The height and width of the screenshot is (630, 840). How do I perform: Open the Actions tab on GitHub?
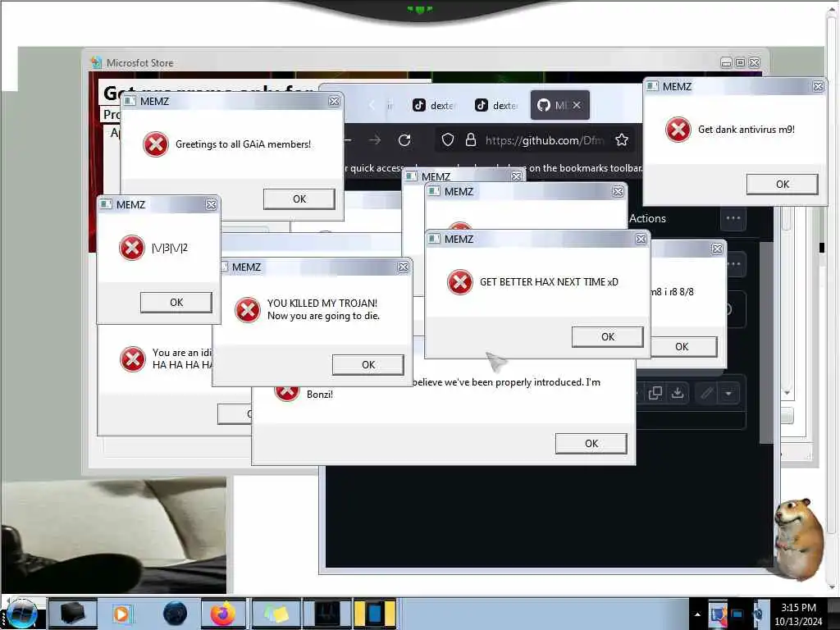(x=647, y=218)
